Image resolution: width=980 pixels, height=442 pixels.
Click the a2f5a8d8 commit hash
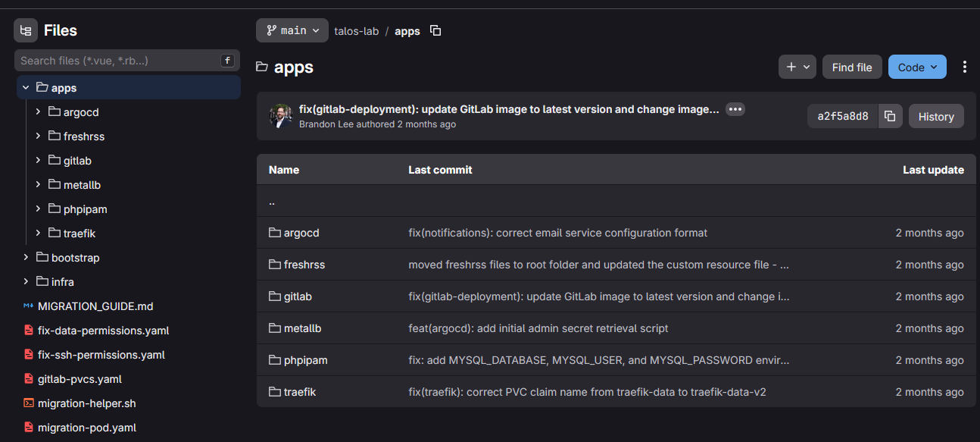click(843, 116)
